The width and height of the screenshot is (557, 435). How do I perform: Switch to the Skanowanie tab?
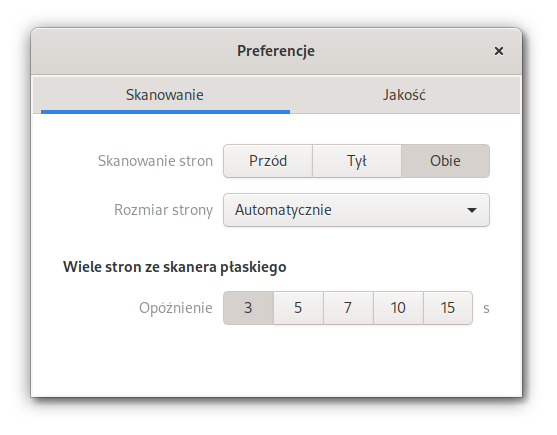(x=165, y=95)
